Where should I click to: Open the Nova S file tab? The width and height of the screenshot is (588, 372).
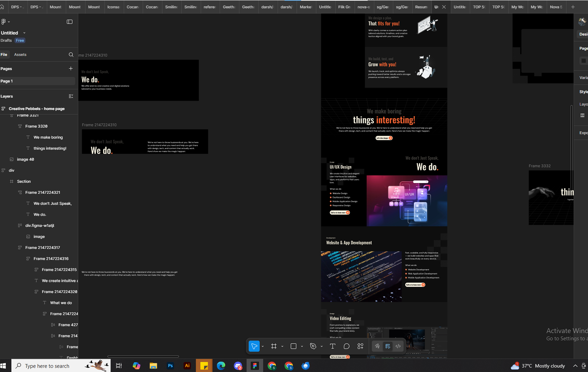click(556, 7)
